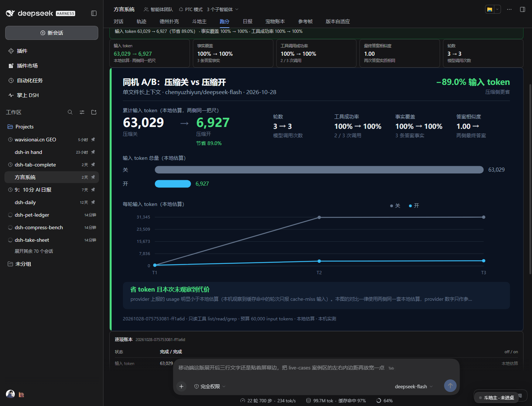Click the blue 开 bar showing 6,927 tokens
The height and width of the screenshot is (406, 532).
(x=173, y=184)
